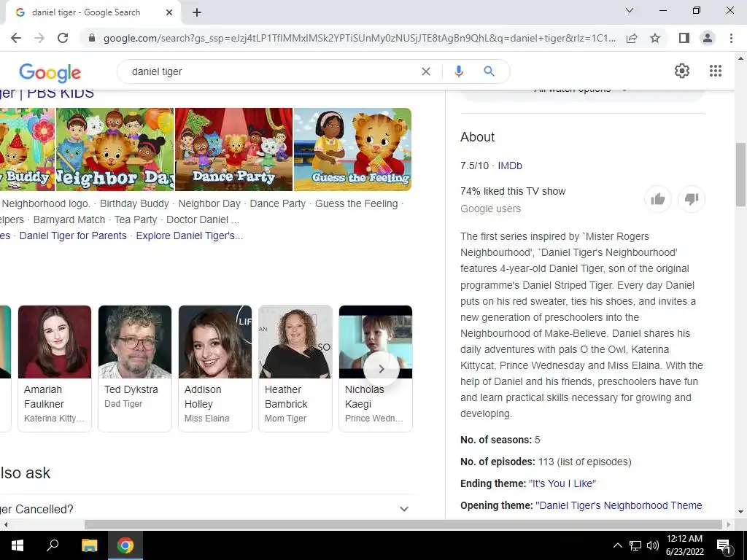Open list of episodes link
Screen dimensions: 747x560
pyautogui.click(x=594, y=462)
